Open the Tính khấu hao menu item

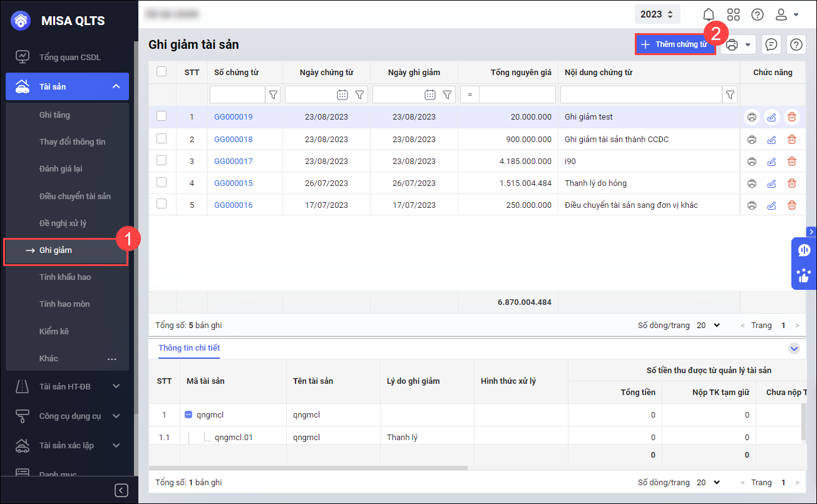65,277
